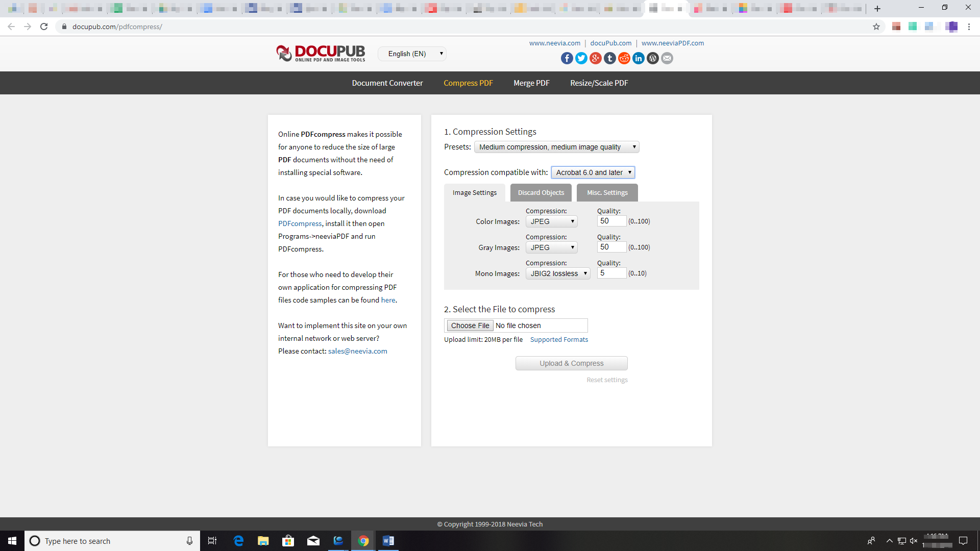Switch to the Discard Objects tab
Viewport: 980px width, 551px height.
541,192
